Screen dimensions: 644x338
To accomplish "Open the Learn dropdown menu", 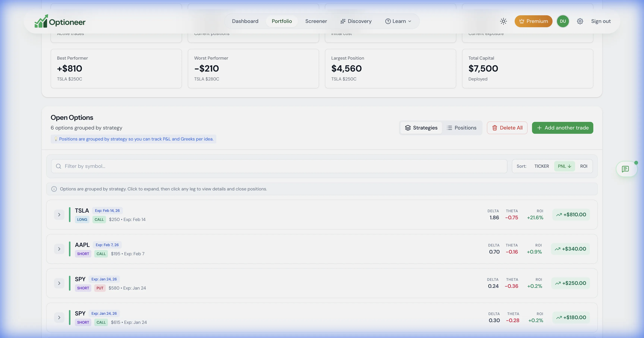I will [398, 21].
